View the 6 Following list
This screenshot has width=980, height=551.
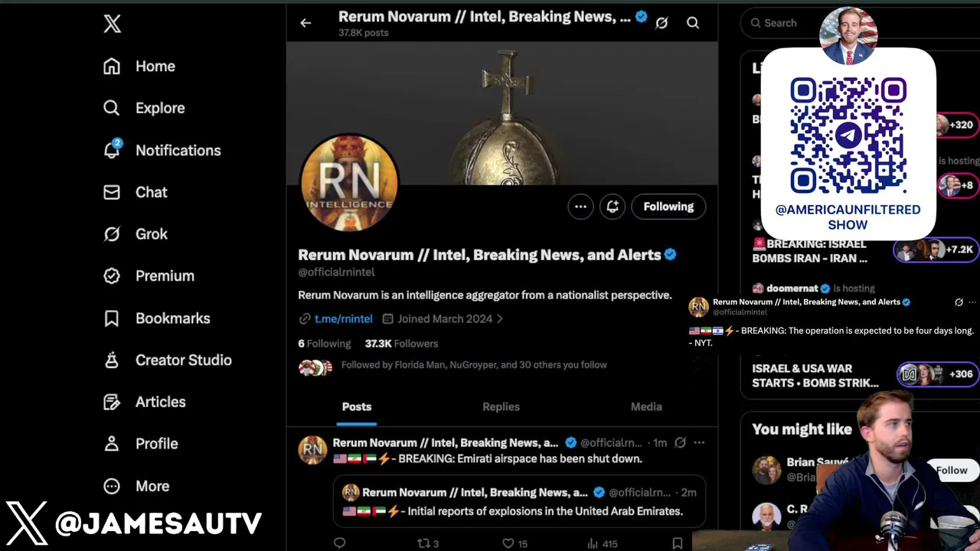click(324, 344)
